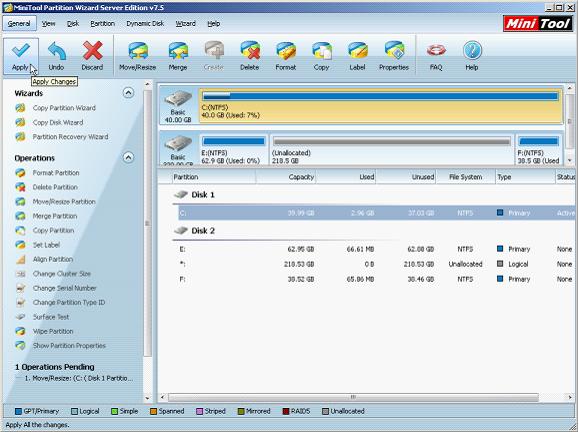Image resolution: width=579 pixels, height=432 pixels.
Task: Open the Dynamic Disk menu
Action: point(145,23)
